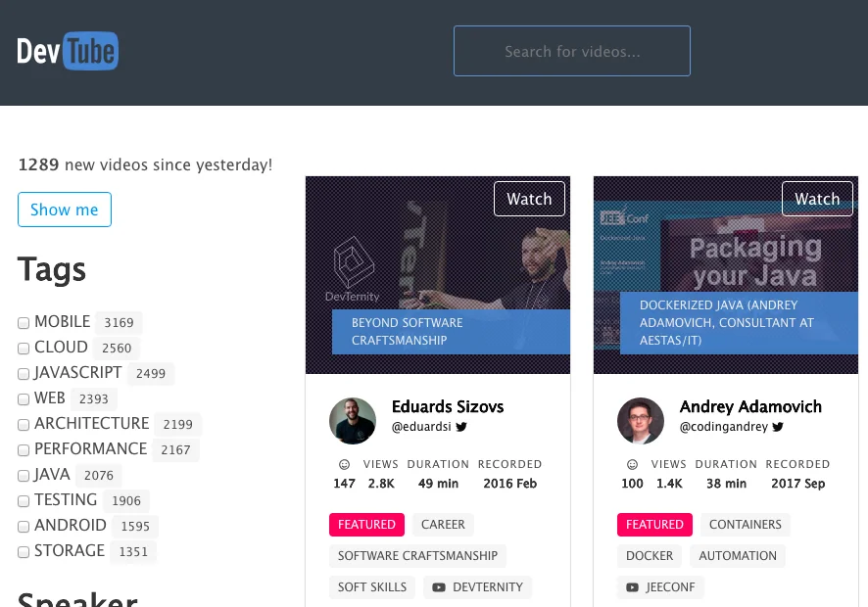Screen dimensions: 868x607
Task: Click the FEATURED badge on Eduards' card
Action: (x=366, y=525)
